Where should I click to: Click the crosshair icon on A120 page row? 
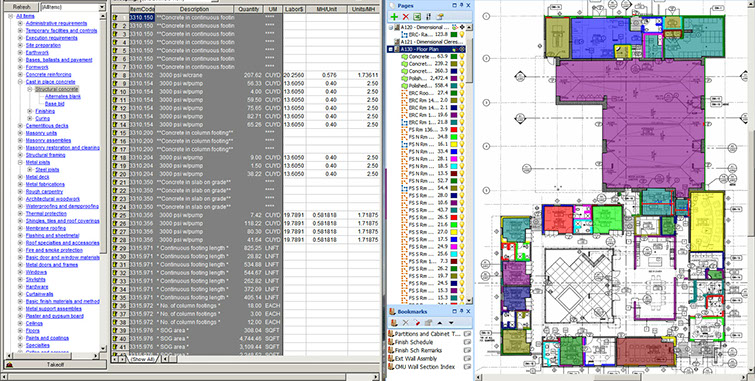coord(463,27)
